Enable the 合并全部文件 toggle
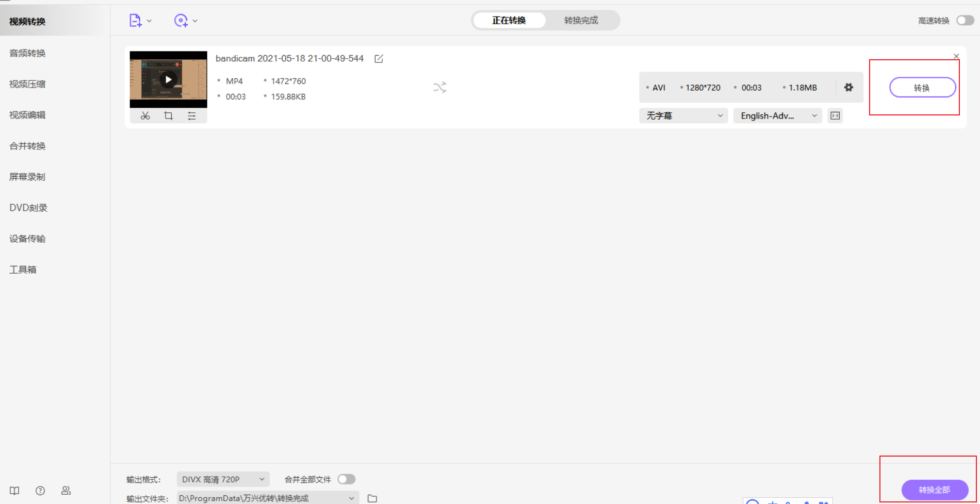Viewport: 980px width, 504px height. [346, 479]
